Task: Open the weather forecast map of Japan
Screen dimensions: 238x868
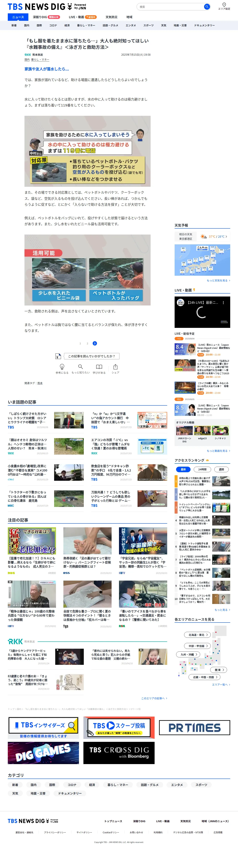Action: (202, 260)
